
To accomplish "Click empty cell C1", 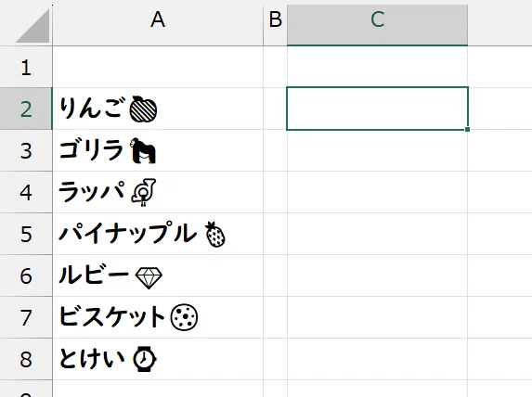I will (377, 67).
